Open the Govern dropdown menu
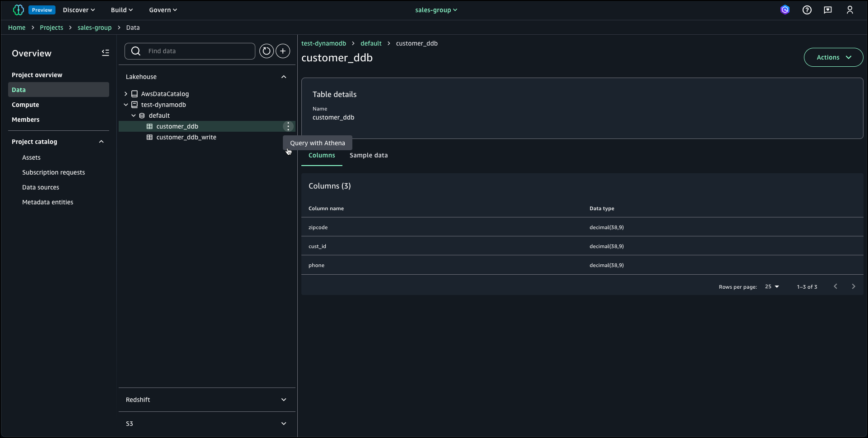 pyautogui.click(x=163, y=10)
